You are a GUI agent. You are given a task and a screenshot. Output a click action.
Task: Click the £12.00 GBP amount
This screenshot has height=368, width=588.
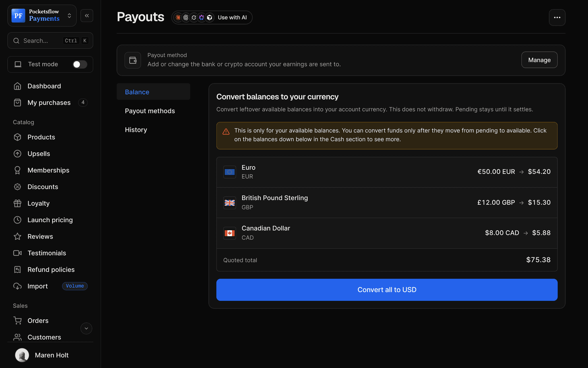[x=496, y=202]
